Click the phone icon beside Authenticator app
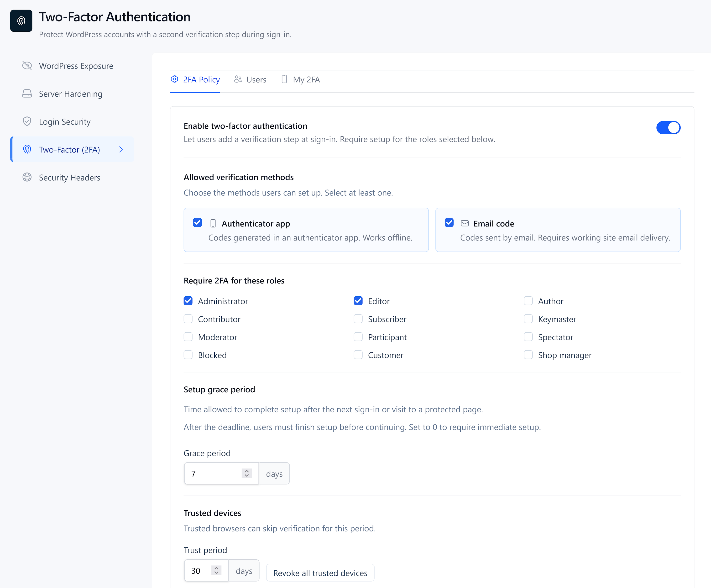Image resolution: width=711 pixels, height=588 pixels. click(213, 223)
